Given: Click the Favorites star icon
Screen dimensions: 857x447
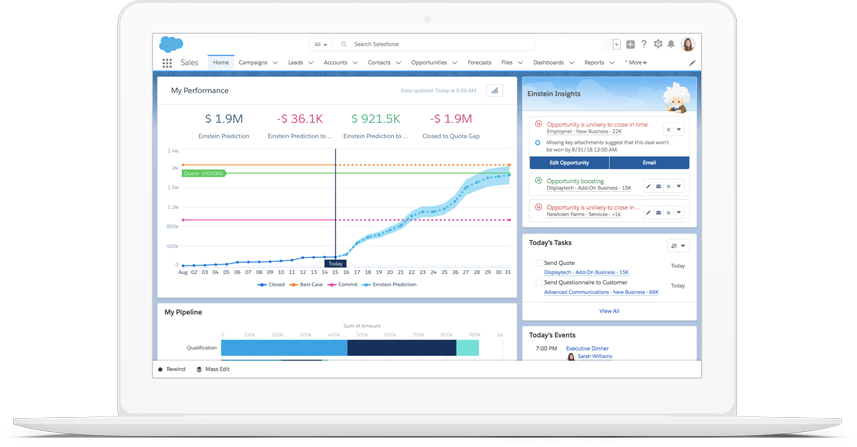Looking at the screenshot, I should click(607, 45).
